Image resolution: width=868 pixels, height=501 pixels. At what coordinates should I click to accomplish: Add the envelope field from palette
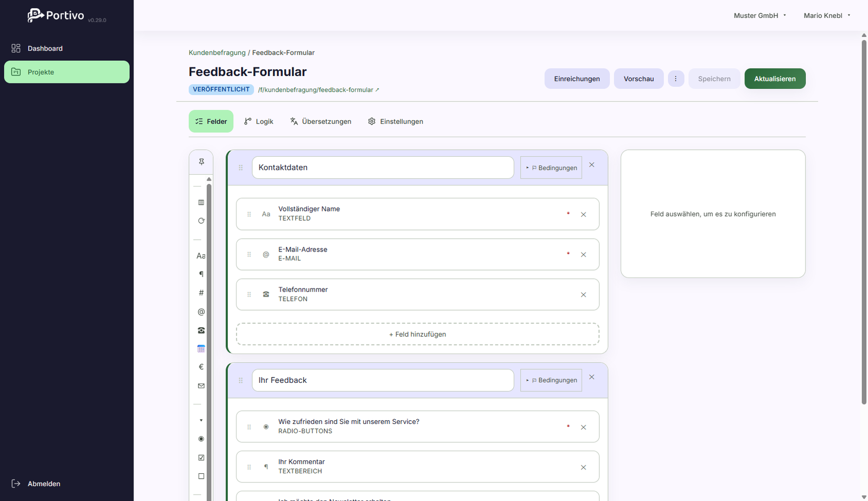pyautogui.click(x=201, y=386)
